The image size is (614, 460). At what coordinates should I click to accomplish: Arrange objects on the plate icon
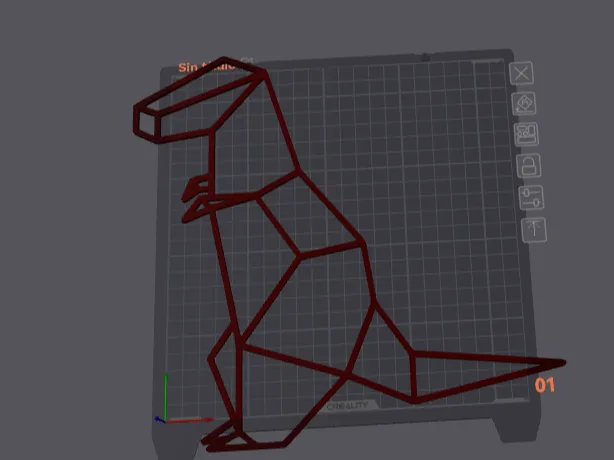[527, 134]
